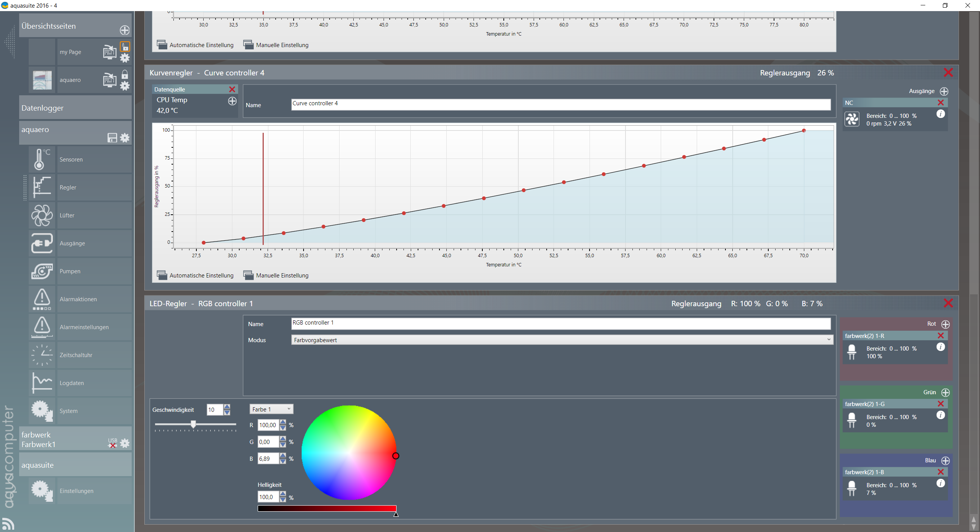Show info for farbwerk(2) 1-R output
This screenshot has width=980, height=532.
tap(941, 347)
